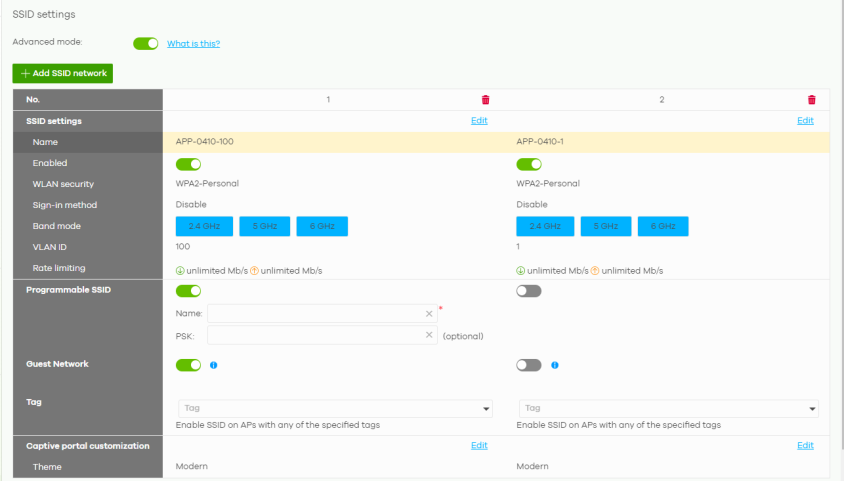Clear the Programmable SSID PSK field

click(x=429, y=335)
